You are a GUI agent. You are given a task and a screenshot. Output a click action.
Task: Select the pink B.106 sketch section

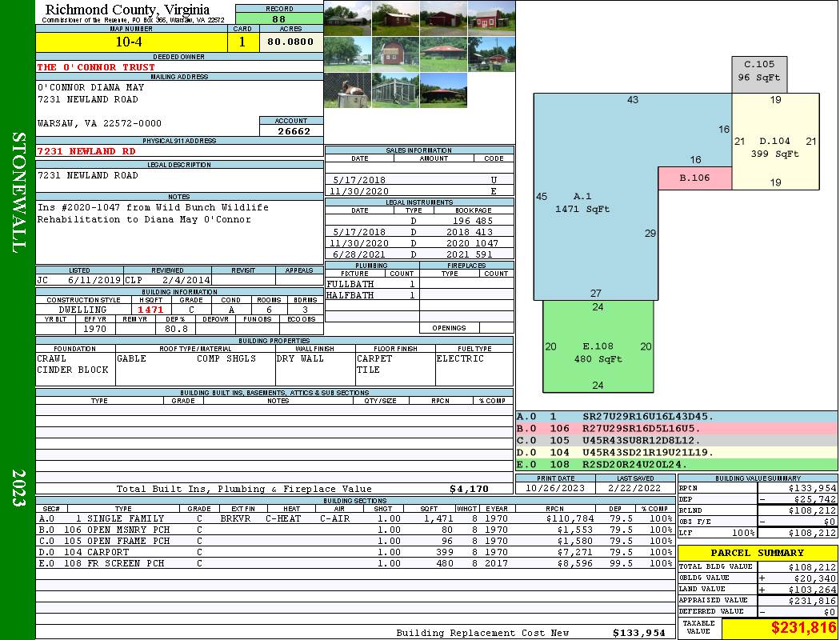[x=695, y=178]
